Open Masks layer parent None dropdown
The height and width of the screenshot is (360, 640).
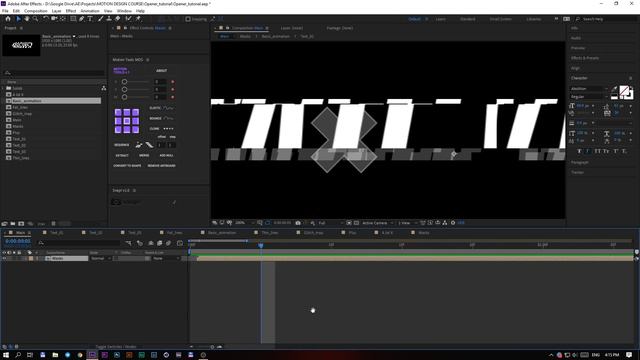166,258
